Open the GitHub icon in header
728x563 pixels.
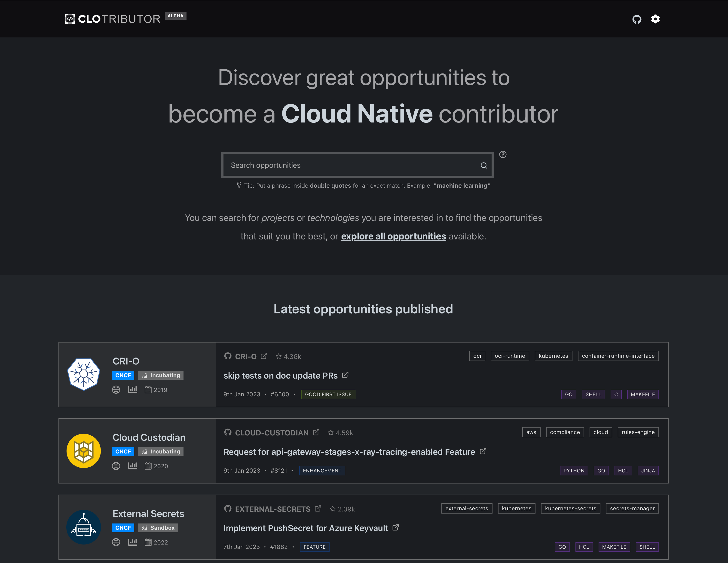tap(637, 19)
